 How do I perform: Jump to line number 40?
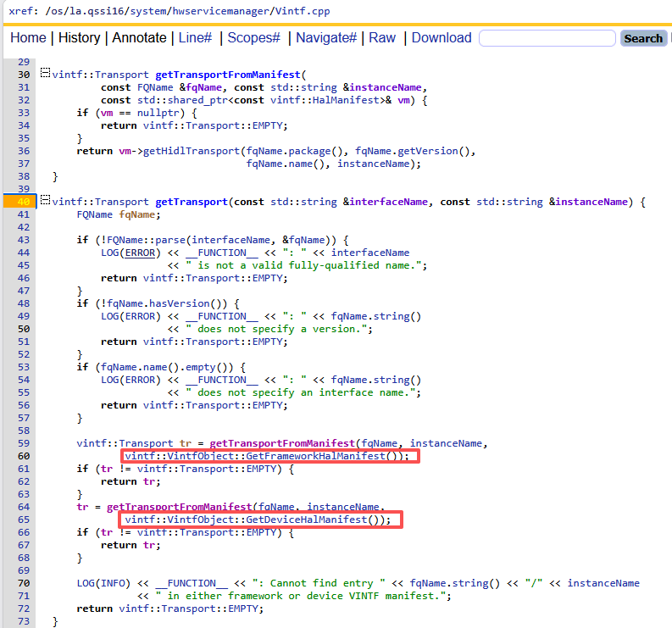tap(24, 202)
